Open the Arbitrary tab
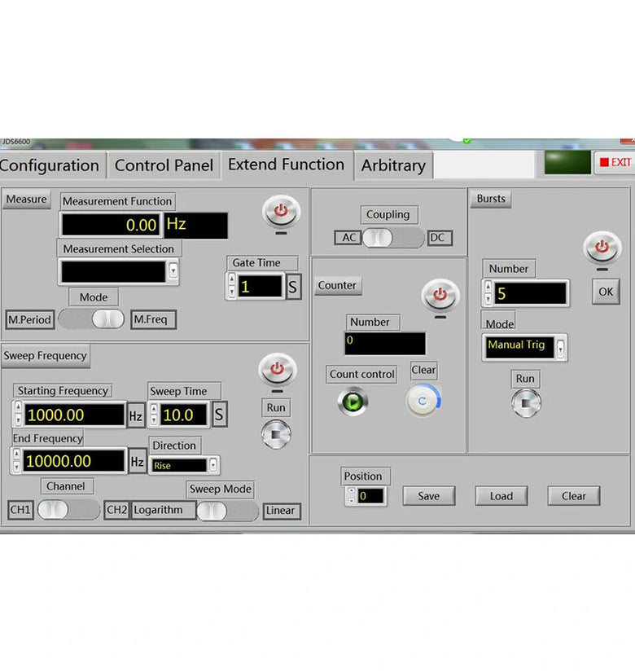This screenshot has height=672, width=635. coord(393,165)
